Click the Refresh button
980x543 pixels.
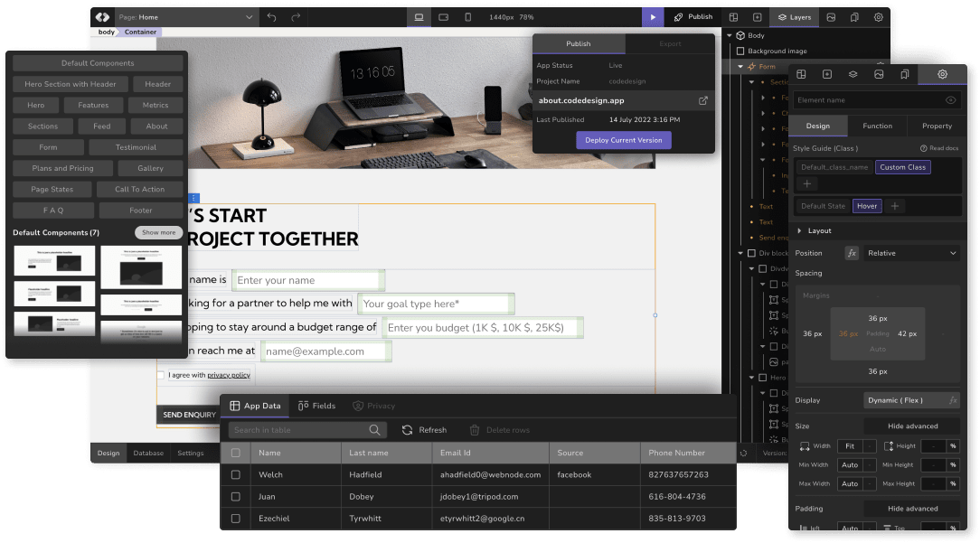(x=424, y=430)
